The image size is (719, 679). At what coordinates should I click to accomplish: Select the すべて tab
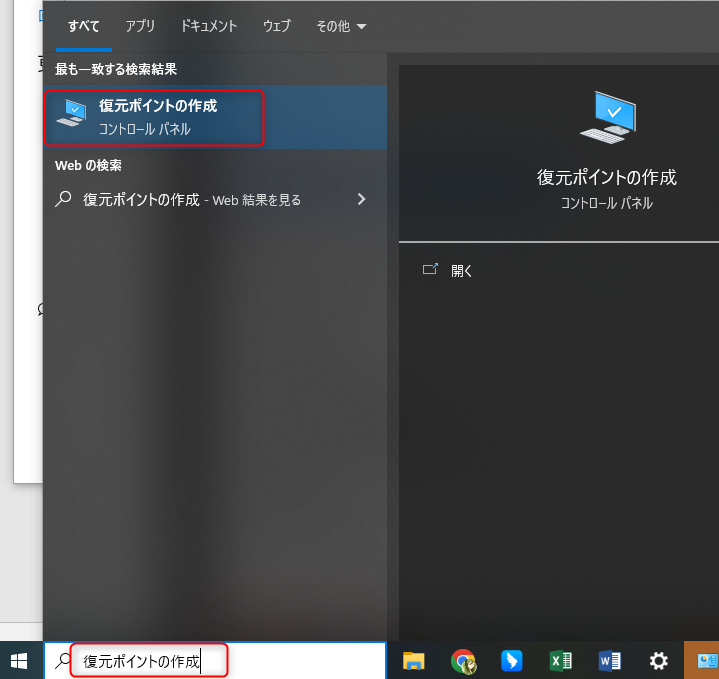point(83,26)
